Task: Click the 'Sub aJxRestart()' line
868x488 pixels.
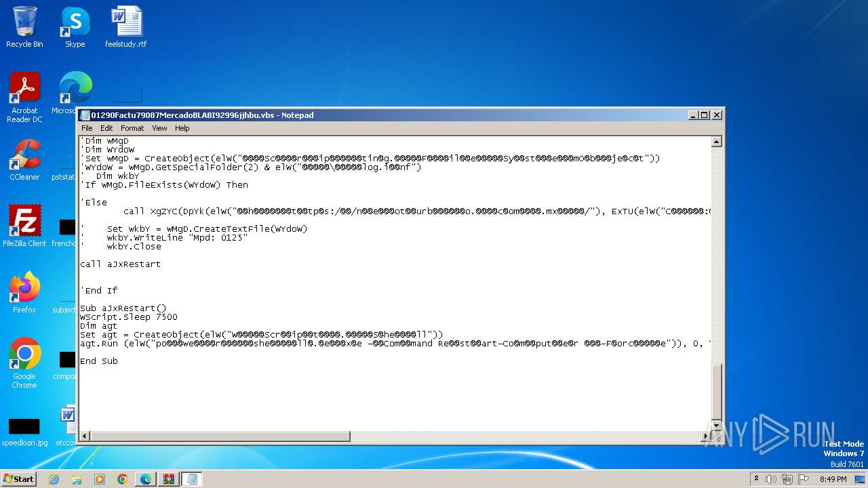Action: click(123, 308)
